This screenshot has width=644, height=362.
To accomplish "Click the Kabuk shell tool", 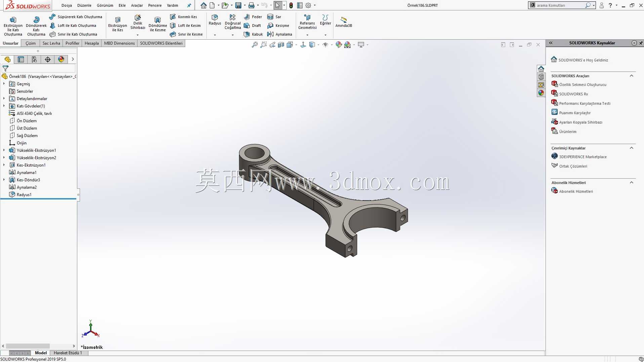I will tap(253, 34).
